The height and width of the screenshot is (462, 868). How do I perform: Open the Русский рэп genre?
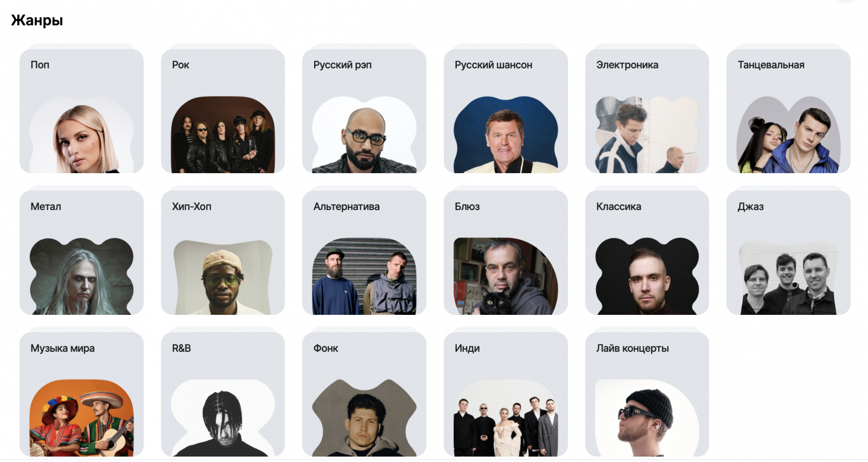(364, 111)
